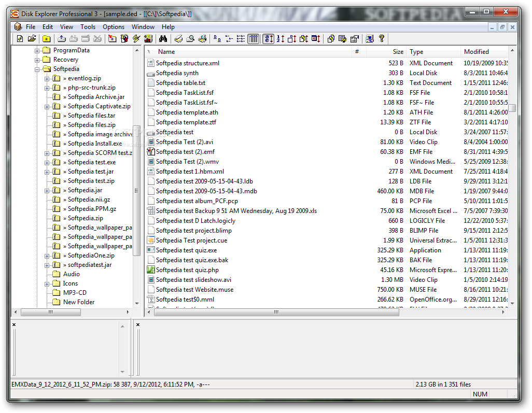Toggle sort by size button
Image resolution: width=532 pixels, height=413 pixels.
(x=292, y=39)
